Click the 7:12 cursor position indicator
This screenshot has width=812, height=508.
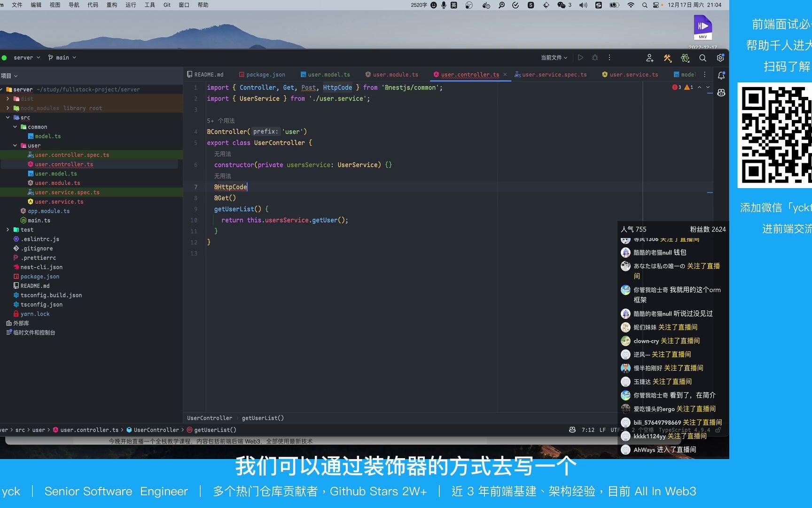tap(588, 430)
